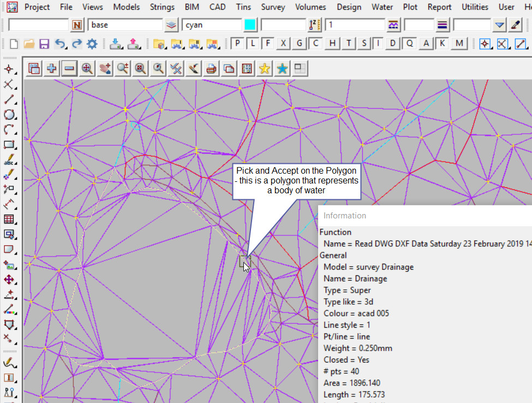Toggle the C snap button
This screenshot has width=532, height=403.
point(316,44)
